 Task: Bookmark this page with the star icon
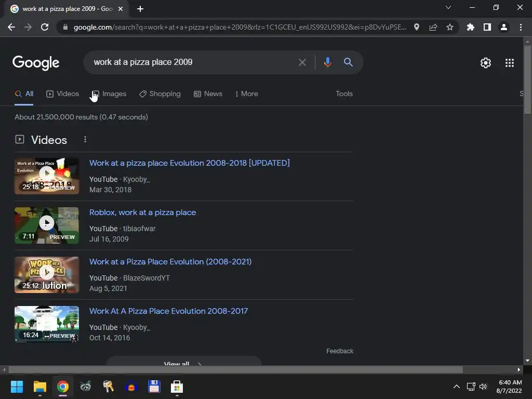[450, 27]
